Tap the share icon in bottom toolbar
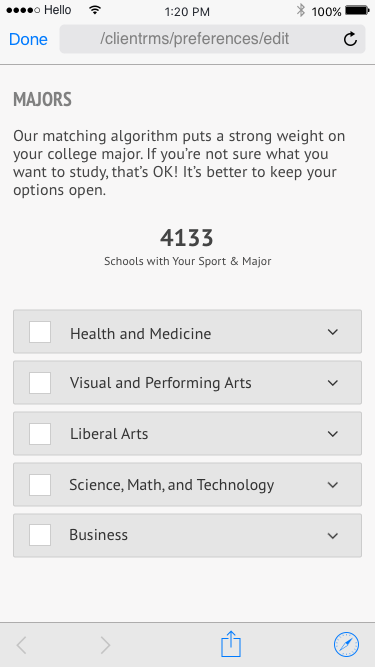The width and height of the screenshot is (375, 667). (x=231, y=644)
